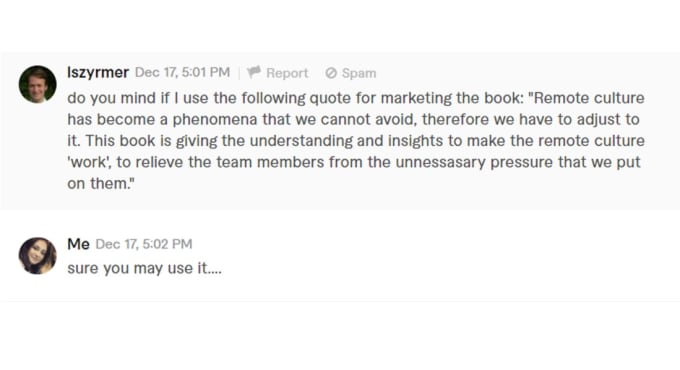Click the Report flag icon
The image size is (680, 370).
[254, 72]
